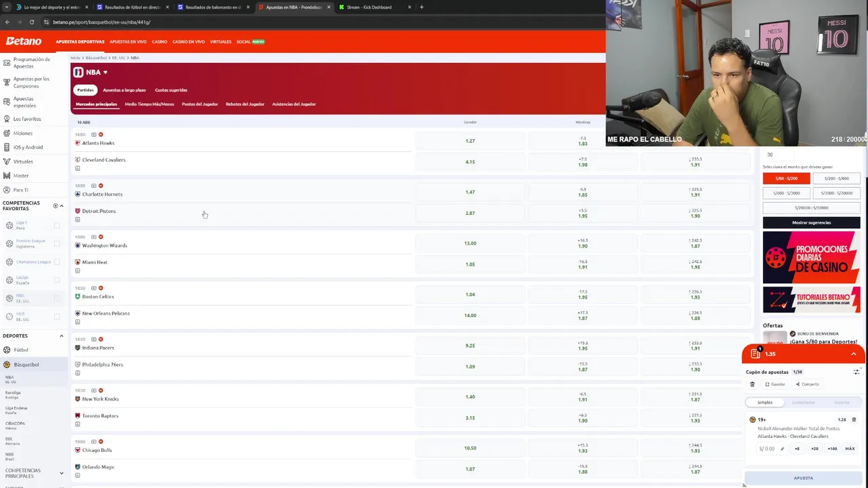Switch to Cuotas sugeridas tab

pyautogui.click(x=171, y=90)
